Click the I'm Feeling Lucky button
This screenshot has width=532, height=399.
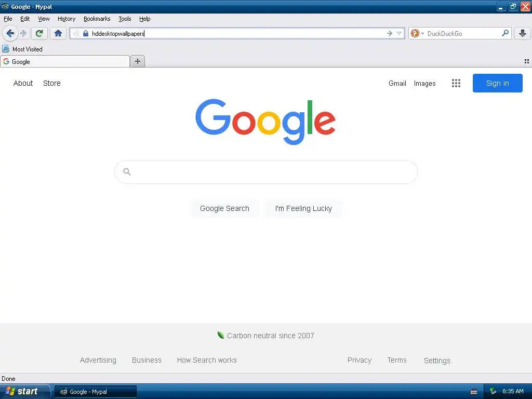click(x=303, y=208)
